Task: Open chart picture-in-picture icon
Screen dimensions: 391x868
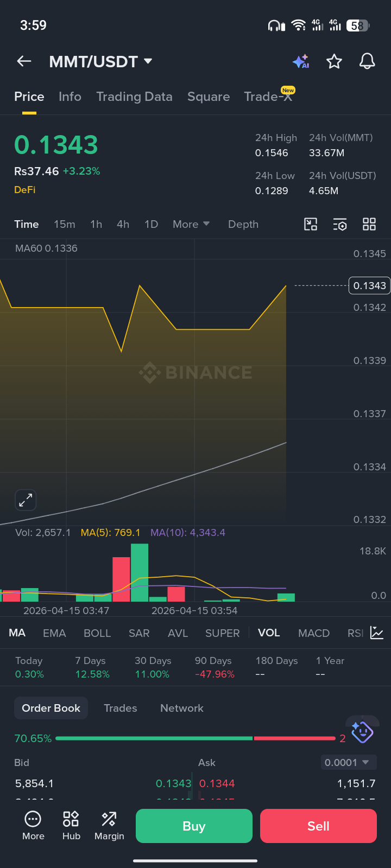Action: (311, 224)
